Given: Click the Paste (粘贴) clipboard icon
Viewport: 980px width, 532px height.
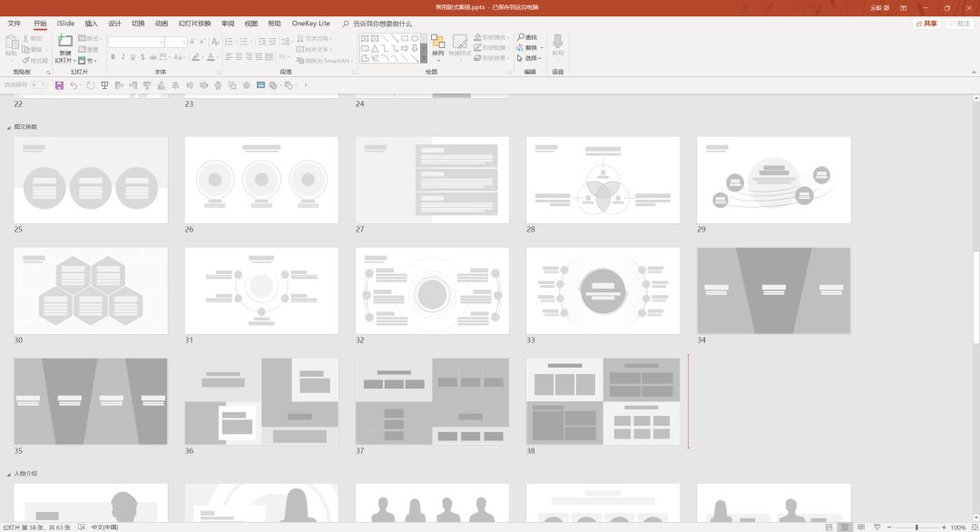Looking at the screenshot, I should (x=11, y=43).
